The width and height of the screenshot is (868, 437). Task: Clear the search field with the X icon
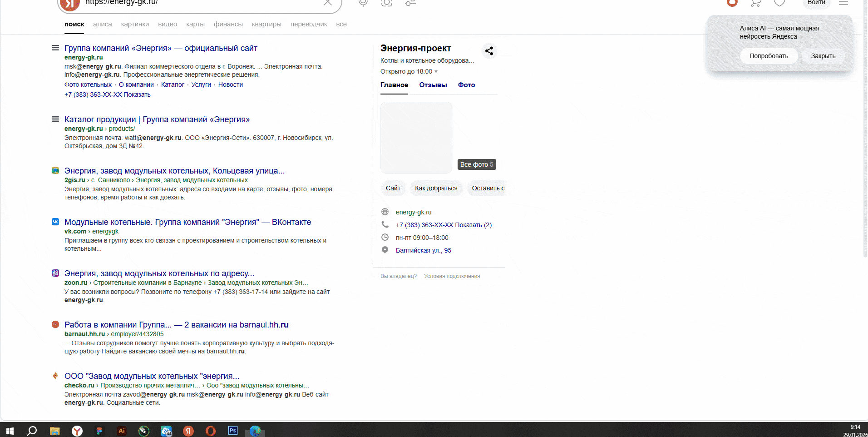(327, 3)
